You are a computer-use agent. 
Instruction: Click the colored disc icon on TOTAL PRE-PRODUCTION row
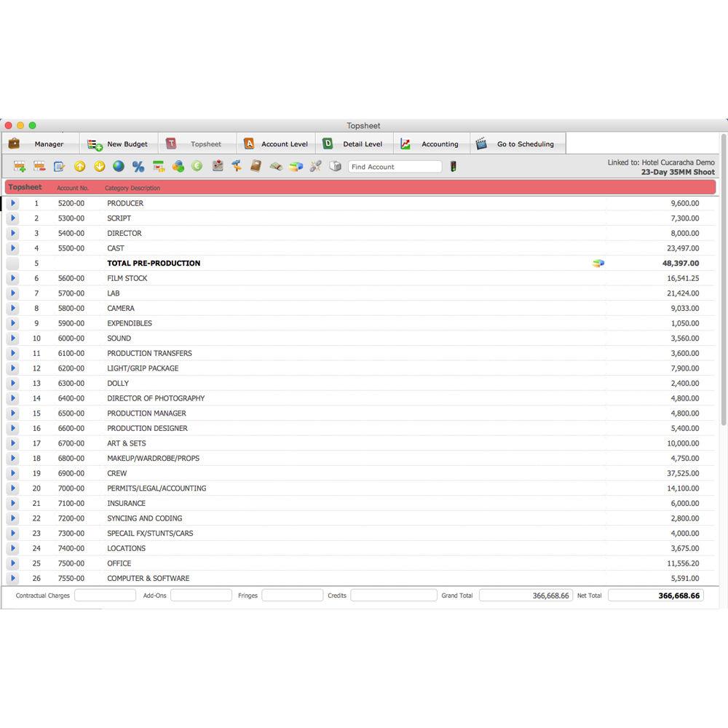[x=598, y=263]
